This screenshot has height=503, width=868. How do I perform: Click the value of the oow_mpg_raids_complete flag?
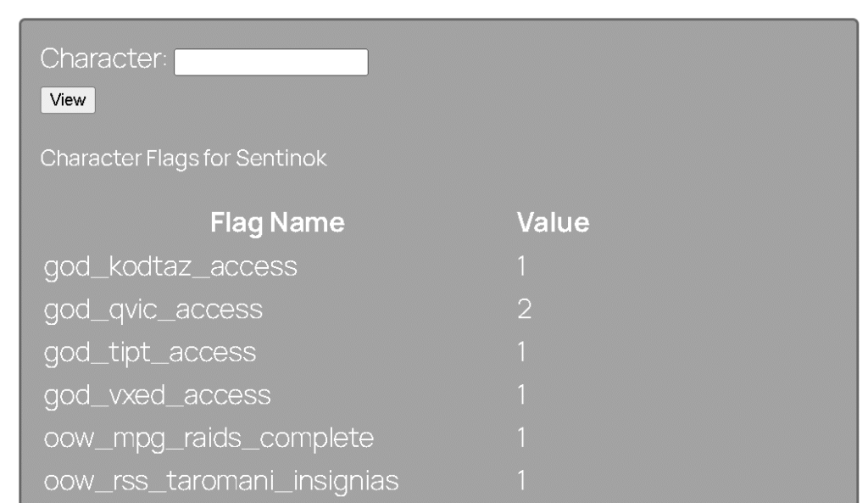[x=522, y=439]
